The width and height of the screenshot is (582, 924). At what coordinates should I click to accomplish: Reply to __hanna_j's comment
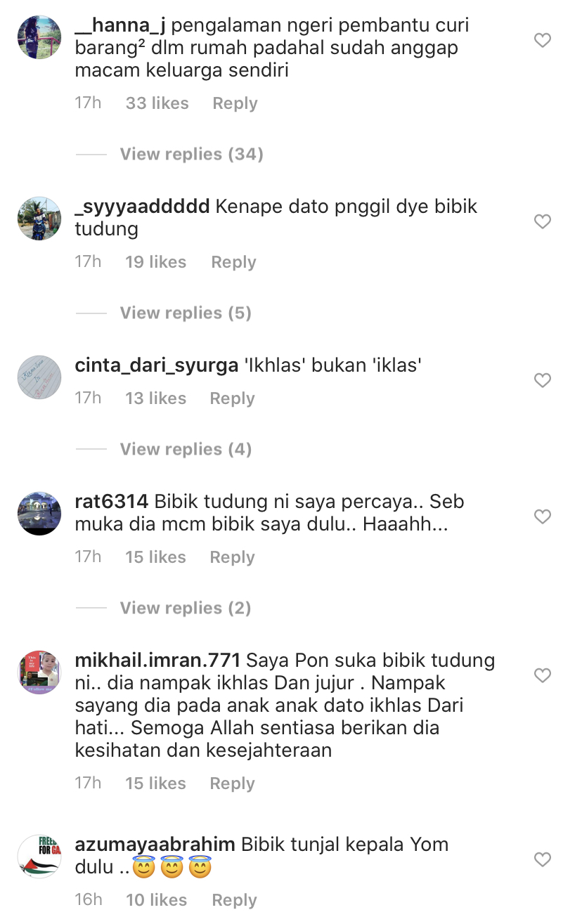[x=235, y=103]
